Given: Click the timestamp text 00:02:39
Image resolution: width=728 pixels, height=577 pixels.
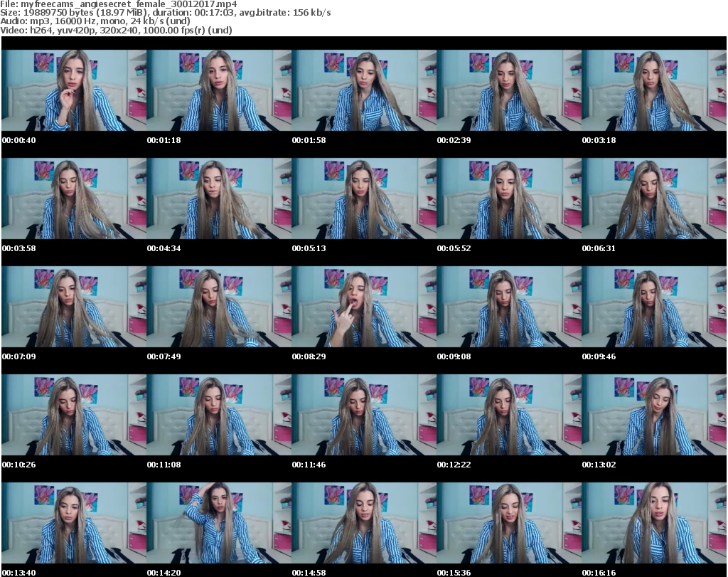Looking at the screenshot, I should pos(454,140).
